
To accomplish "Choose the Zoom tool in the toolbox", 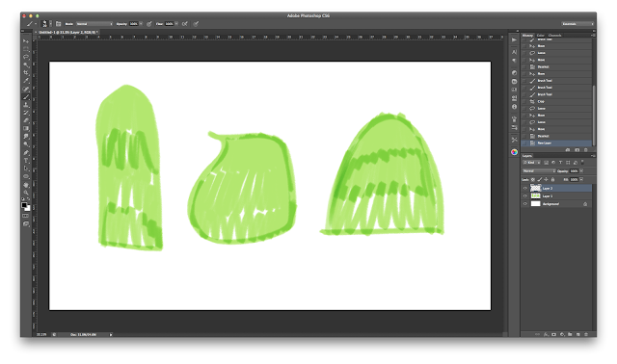I will click(26, 193).
